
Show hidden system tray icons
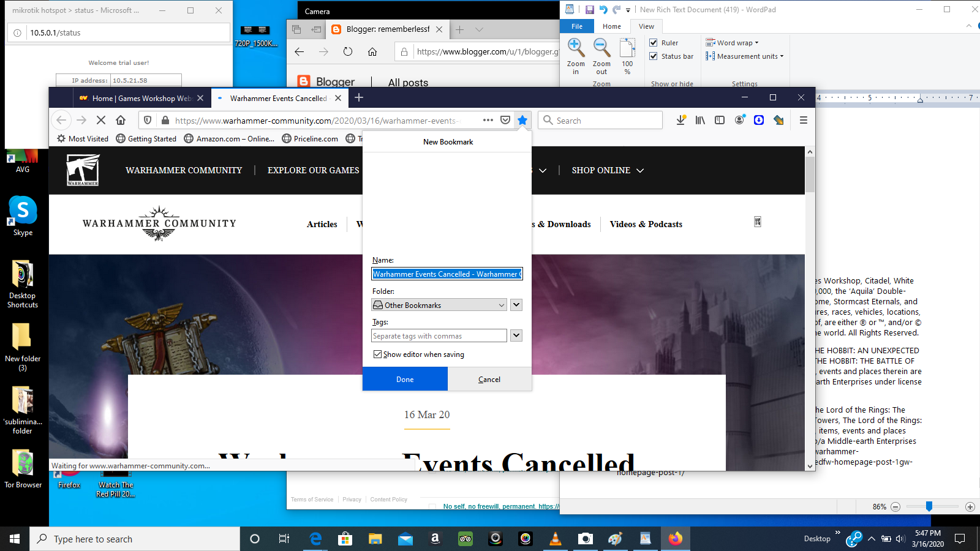(x=872, y=539)
